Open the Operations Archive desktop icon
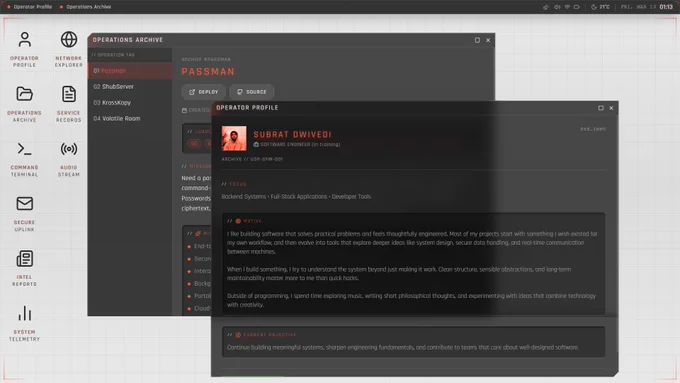This screenshot has height=383, width=680. point(24,104)
